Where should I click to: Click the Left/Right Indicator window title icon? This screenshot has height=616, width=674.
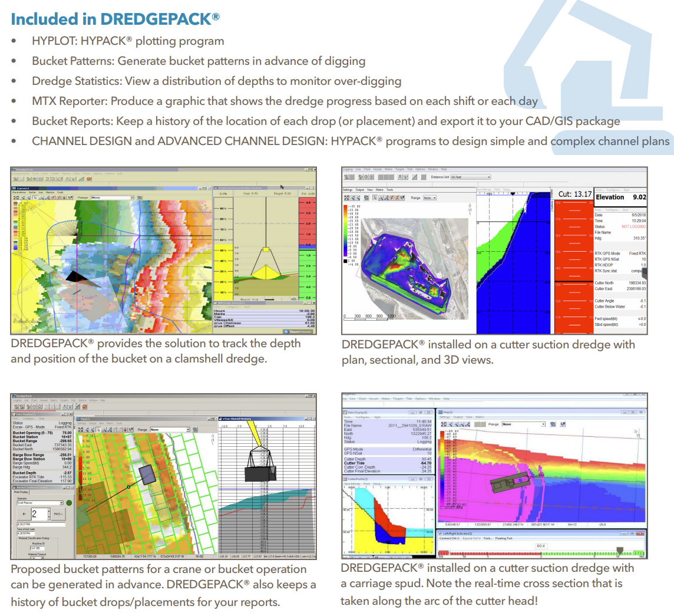441,533
